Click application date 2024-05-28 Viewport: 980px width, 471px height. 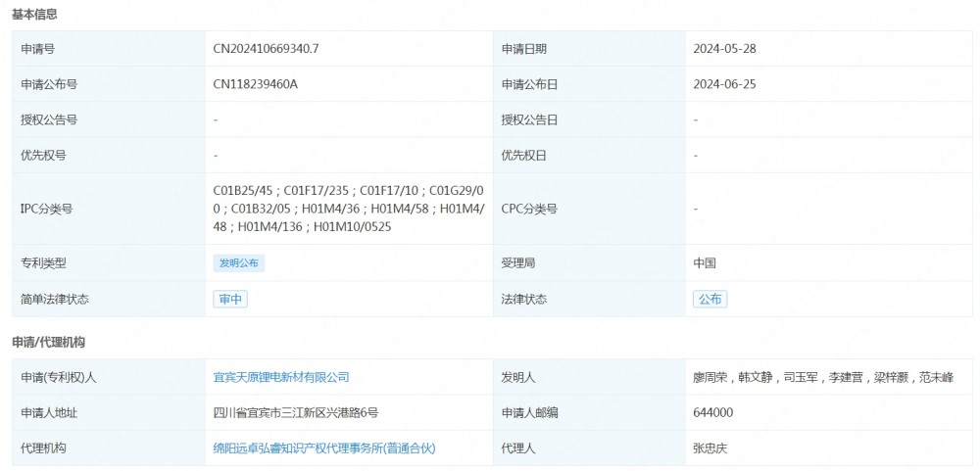(x=724, y=49)
